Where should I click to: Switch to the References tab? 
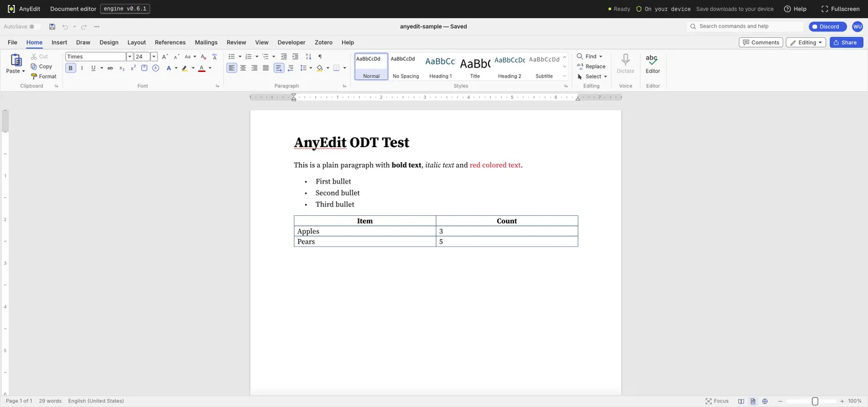point(170,42)
